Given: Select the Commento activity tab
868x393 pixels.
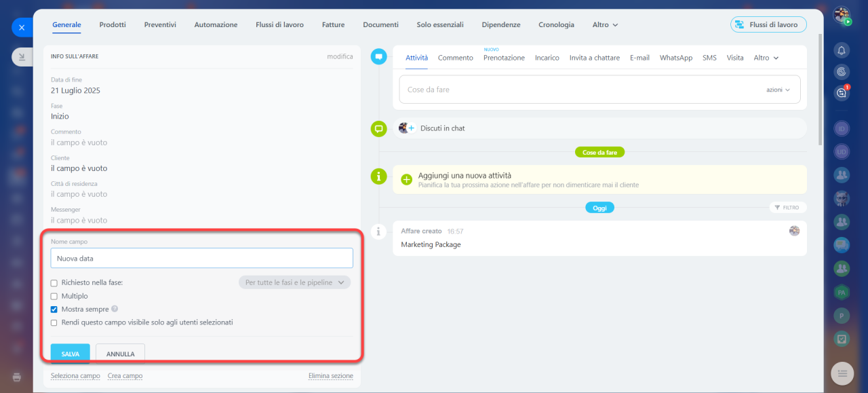Looking at the screenshot, I should click(x=456, y=58).
